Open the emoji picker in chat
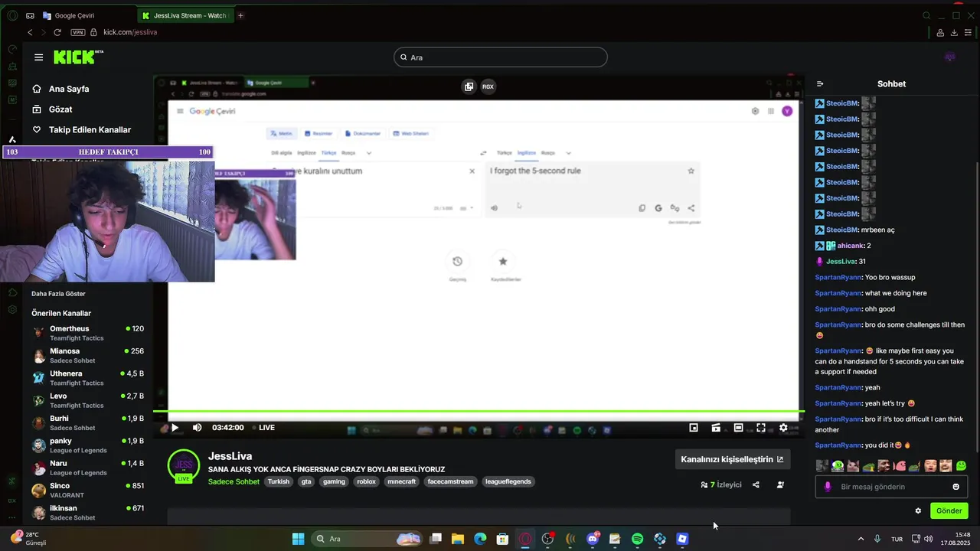The width and height of the screenshot is (980, 551). (955, 487)
